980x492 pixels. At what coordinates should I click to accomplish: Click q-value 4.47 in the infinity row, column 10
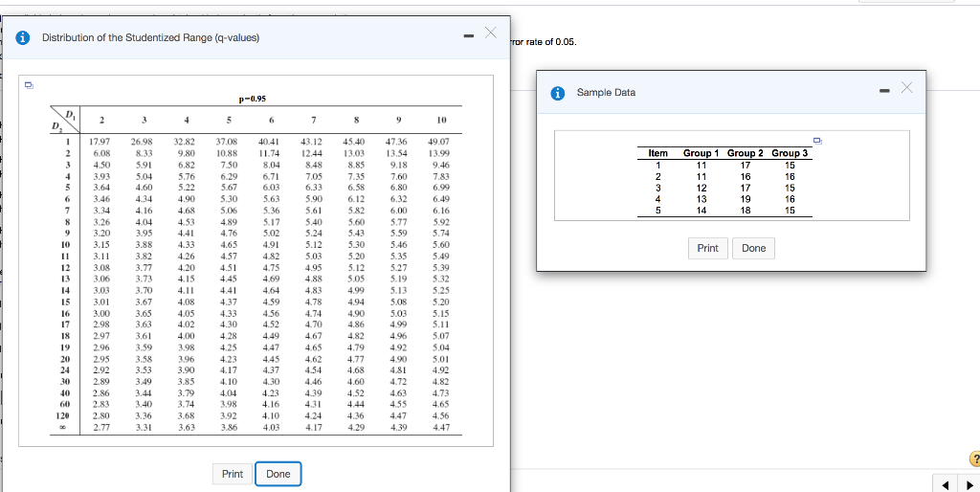click(441, 428)
